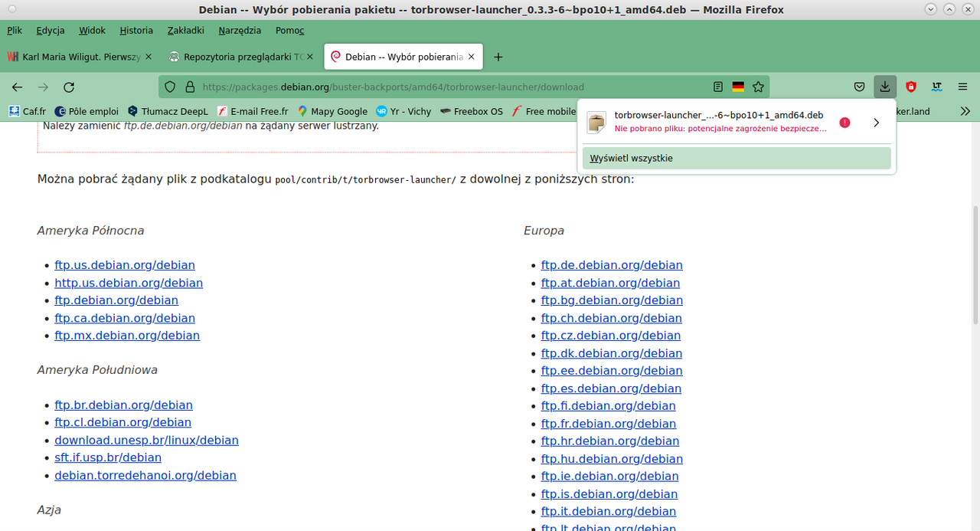This screenshot has height=531, width=980.
Task: Follow ftp.us.debian.org/debian link
Action: [x=125, y=265]
